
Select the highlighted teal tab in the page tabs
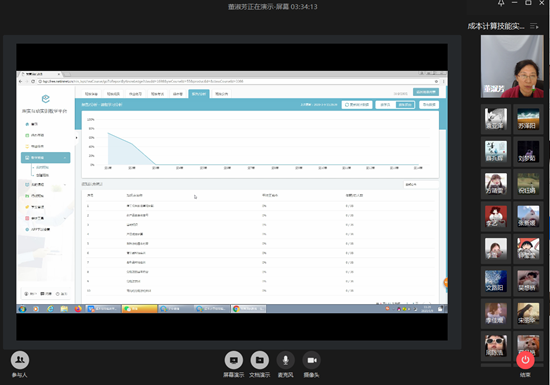(x=199, y=94)
